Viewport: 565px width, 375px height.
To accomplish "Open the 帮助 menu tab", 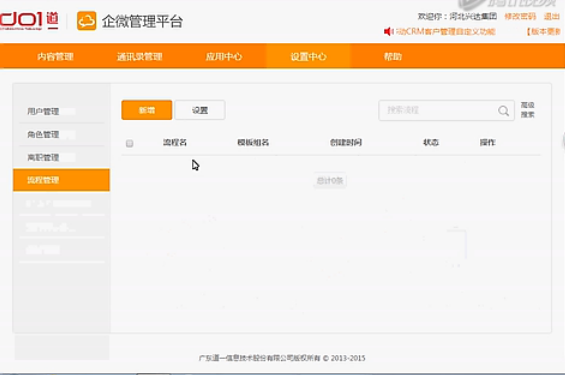I will point(393,57).
